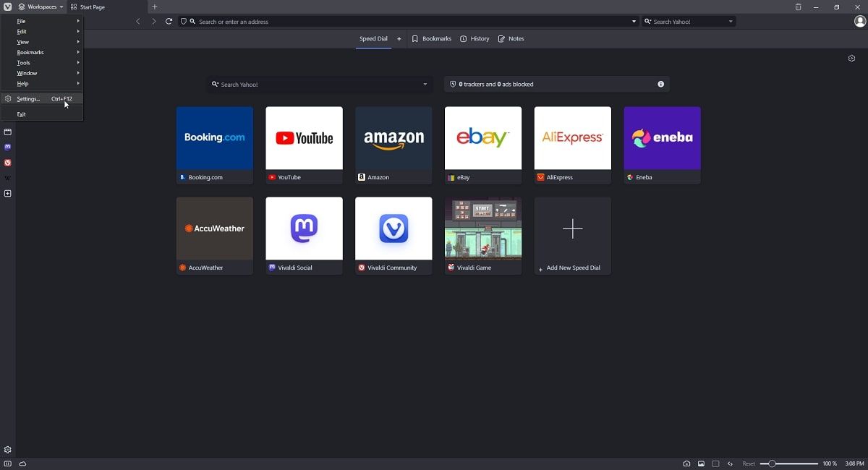Screen dimensions: 868x470
Task: Open the Wikipedia web panel
Action: [x=8, y=178]
